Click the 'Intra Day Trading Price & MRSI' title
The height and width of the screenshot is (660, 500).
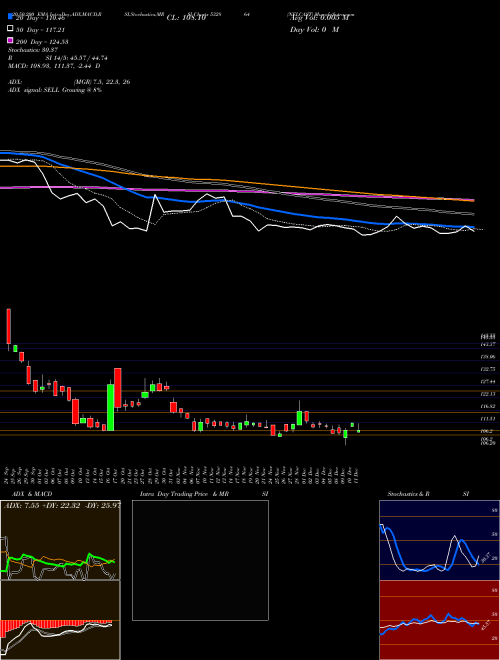pyautogui.click(x=204, y=494)
